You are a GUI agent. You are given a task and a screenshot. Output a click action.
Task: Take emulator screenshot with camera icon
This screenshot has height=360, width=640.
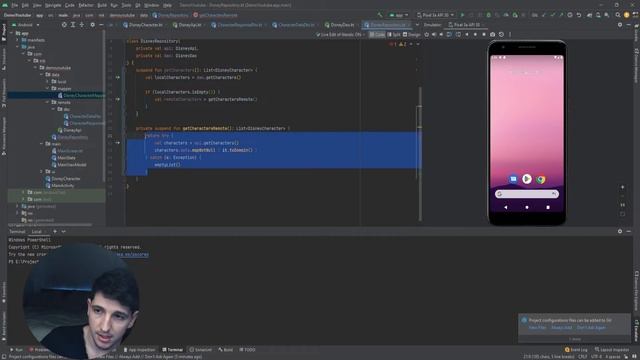tap(493, 35)
